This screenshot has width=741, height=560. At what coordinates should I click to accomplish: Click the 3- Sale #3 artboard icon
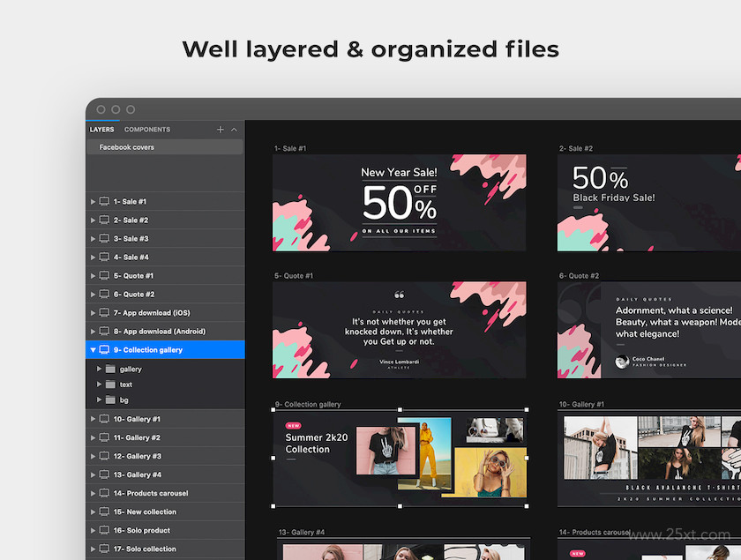104,238
